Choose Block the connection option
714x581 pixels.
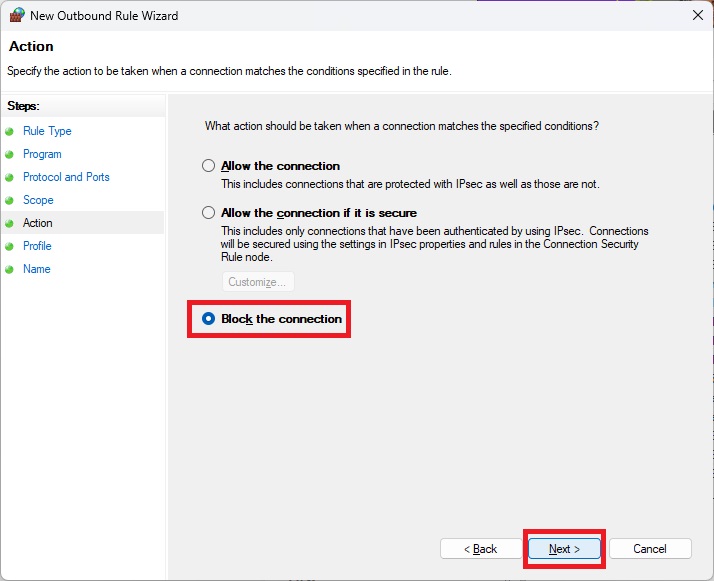click(x=209, y=319)
